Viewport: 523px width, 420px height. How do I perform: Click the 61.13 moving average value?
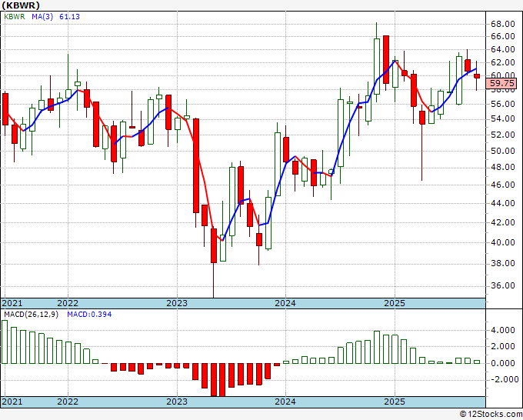coord(70,17)
